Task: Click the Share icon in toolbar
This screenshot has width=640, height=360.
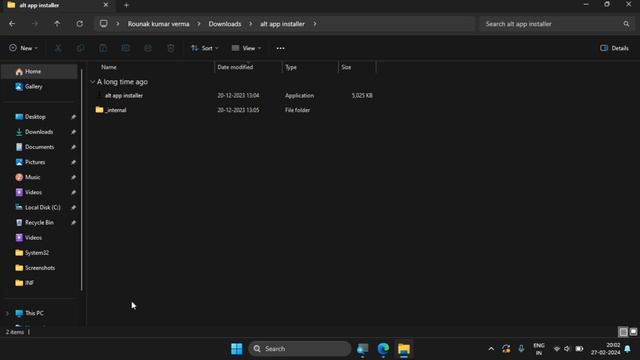Action: coord(148,48)
